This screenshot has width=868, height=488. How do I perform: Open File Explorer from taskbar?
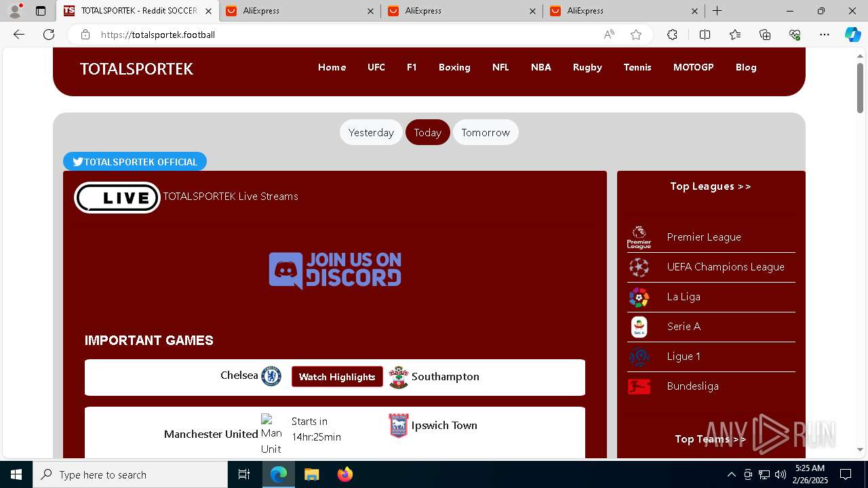pos(311,474)
